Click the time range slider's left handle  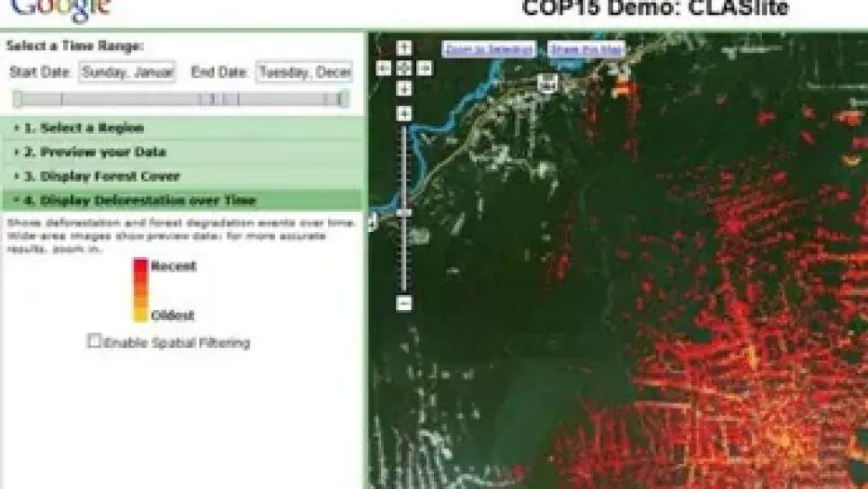[18, 99]
